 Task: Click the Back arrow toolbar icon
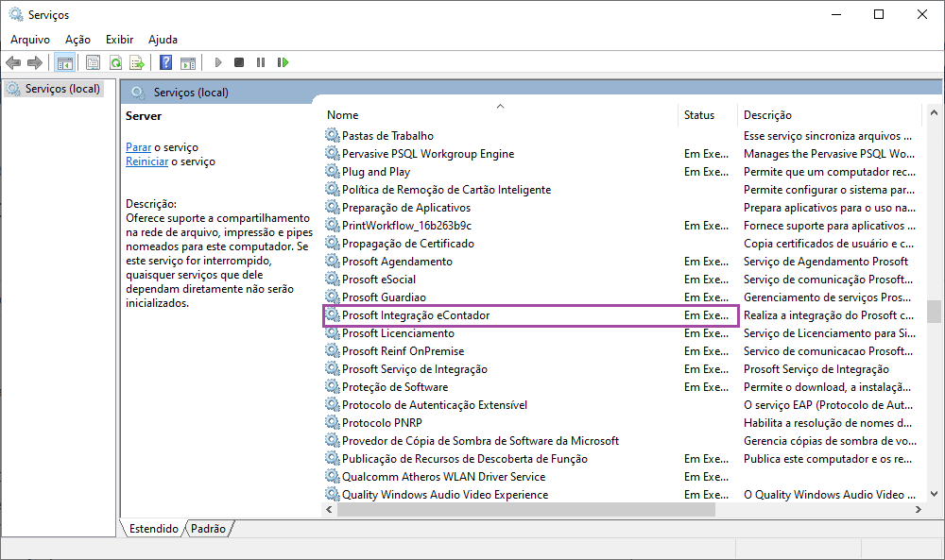[13, 62]
